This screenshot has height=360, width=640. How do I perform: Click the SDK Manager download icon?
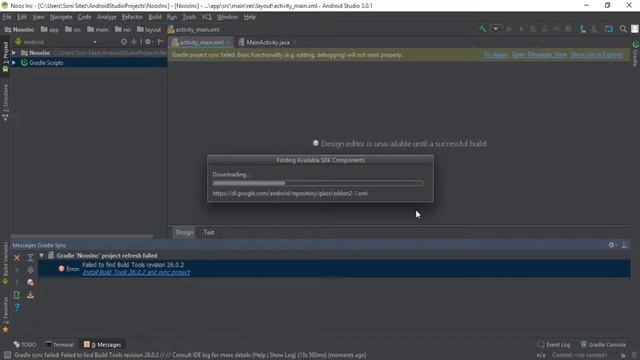[582, 29]
